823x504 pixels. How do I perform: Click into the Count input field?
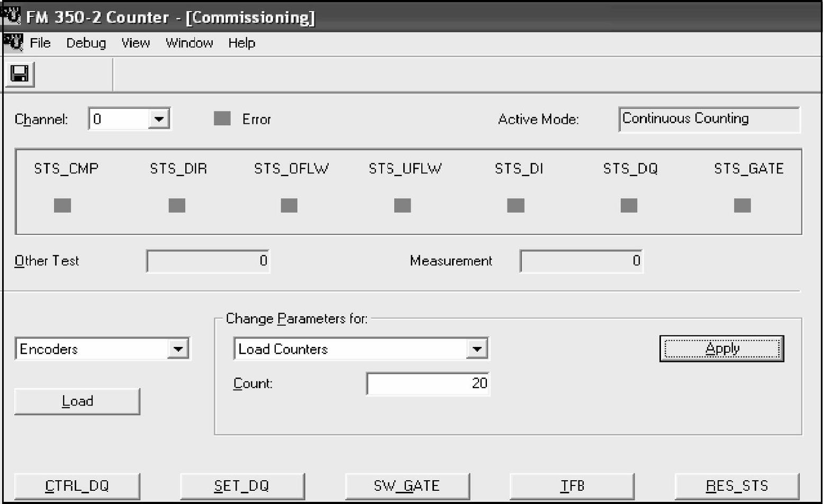[428, 383]
